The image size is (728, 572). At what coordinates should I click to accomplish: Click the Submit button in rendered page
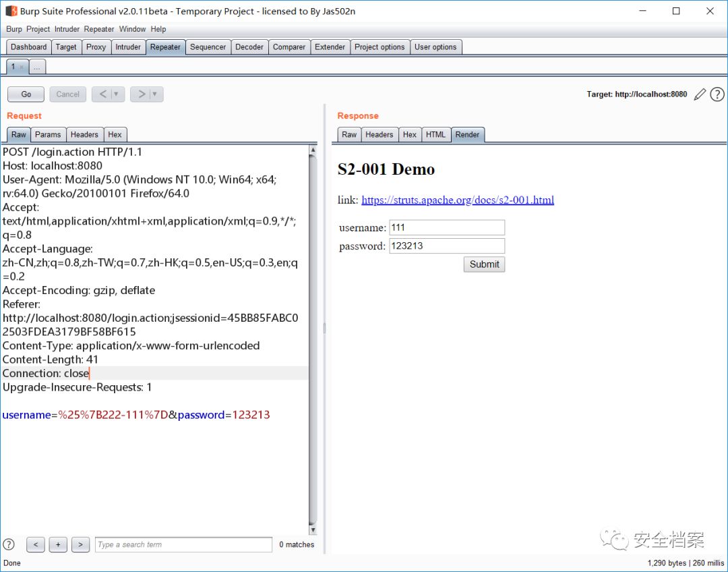pos(484,264)
